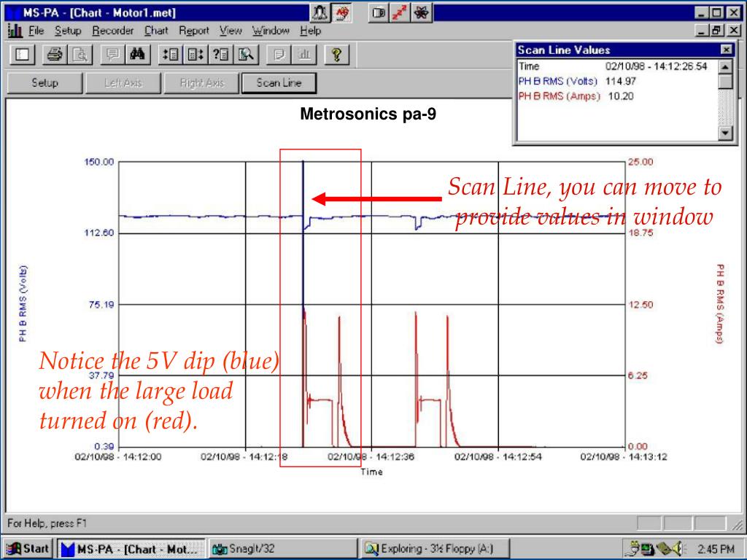
Task: Click the Time axis title below chart
Action: coord(371,472)
